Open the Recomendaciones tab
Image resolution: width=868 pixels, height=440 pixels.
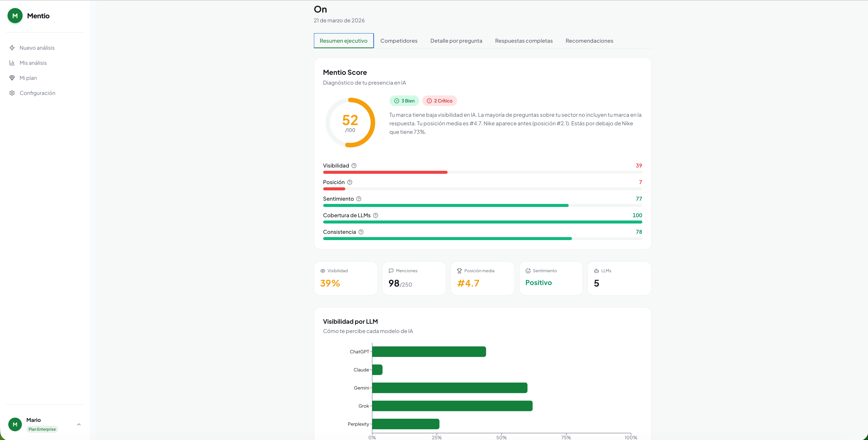pos(589,41)
